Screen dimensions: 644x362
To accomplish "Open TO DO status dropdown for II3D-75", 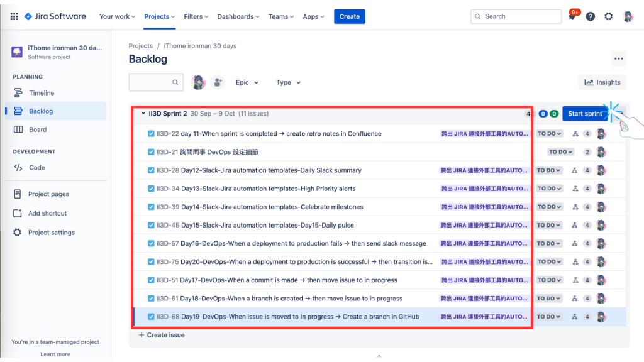I will (x=549, y=262).
